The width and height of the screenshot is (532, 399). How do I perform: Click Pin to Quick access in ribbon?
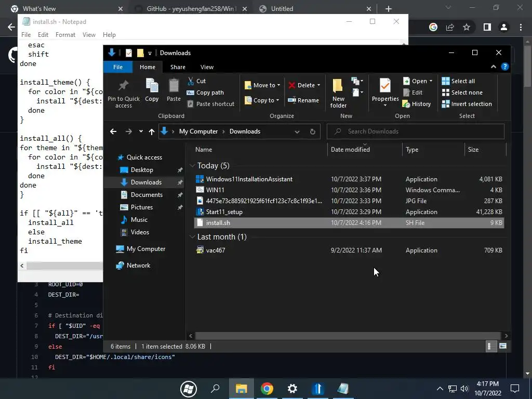click(124, 94)
